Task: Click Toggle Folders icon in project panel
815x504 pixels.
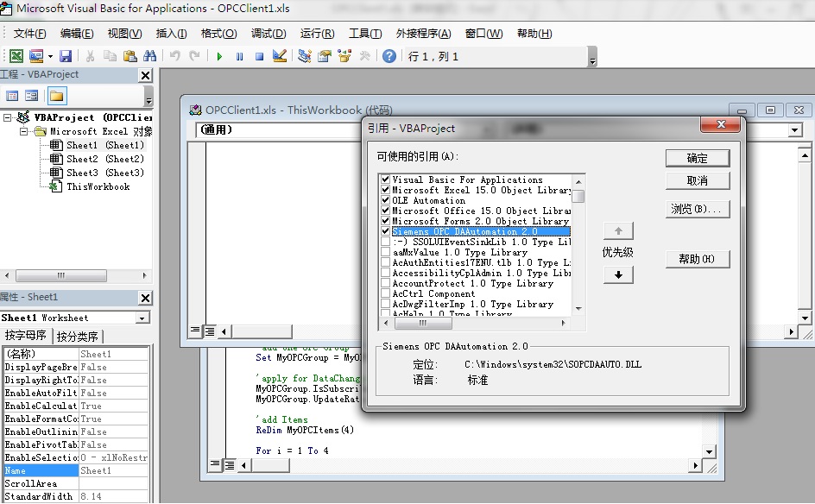Action: tap(57, 96)
